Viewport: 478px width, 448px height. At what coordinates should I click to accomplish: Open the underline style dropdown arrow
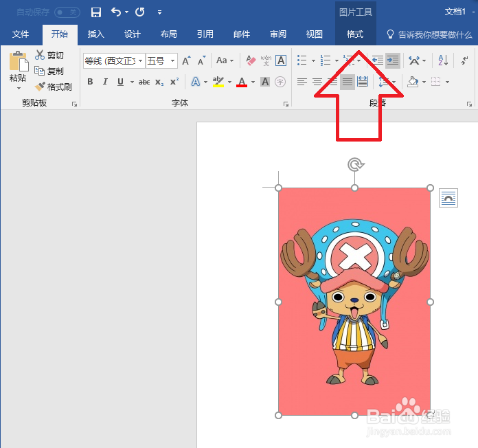point(132,82)
